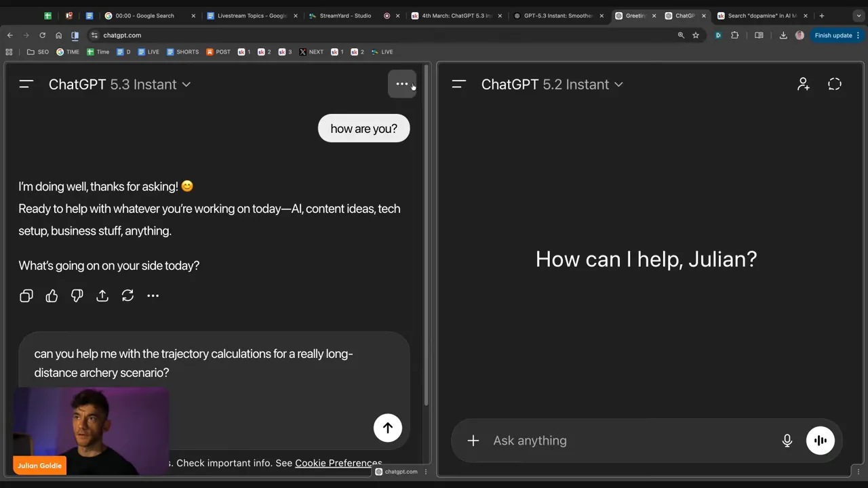
Task: Open the ChatGPT 5.3 Instant model dropdown
Action: (120, 84)
